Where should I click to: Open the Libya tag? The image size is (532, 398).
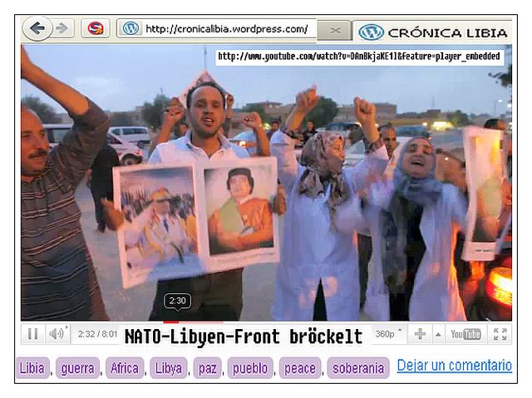click(x=169, y=368)
